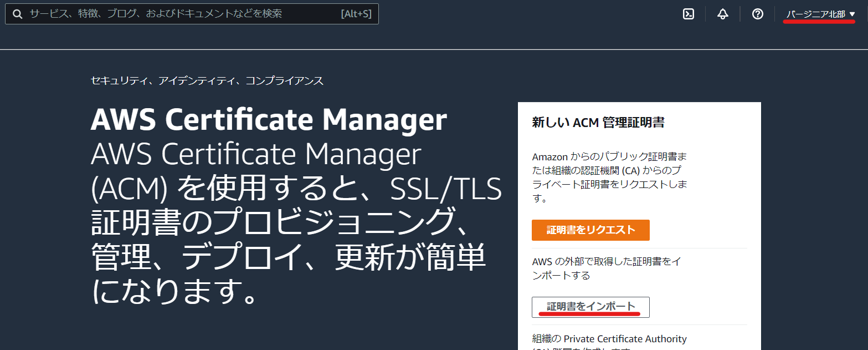Viewport: 868px width, 350px height.
Task: Click inside the service search field
Action: click(x=194, y=13)
